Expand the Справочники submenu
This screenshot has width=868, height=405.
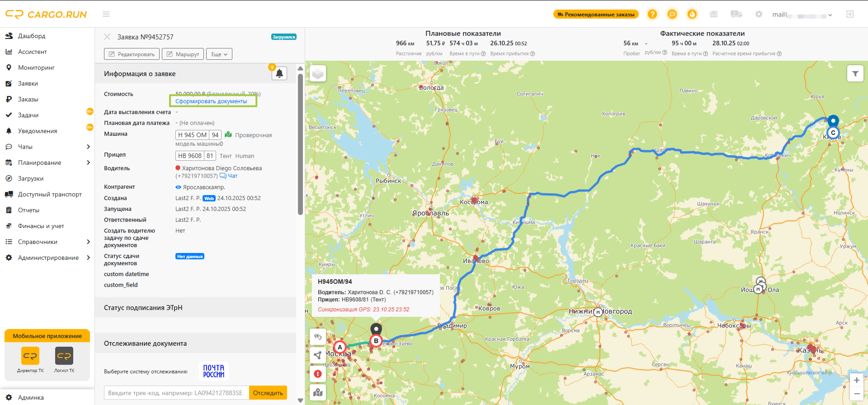pyautogui.click(x=88, y=242)
